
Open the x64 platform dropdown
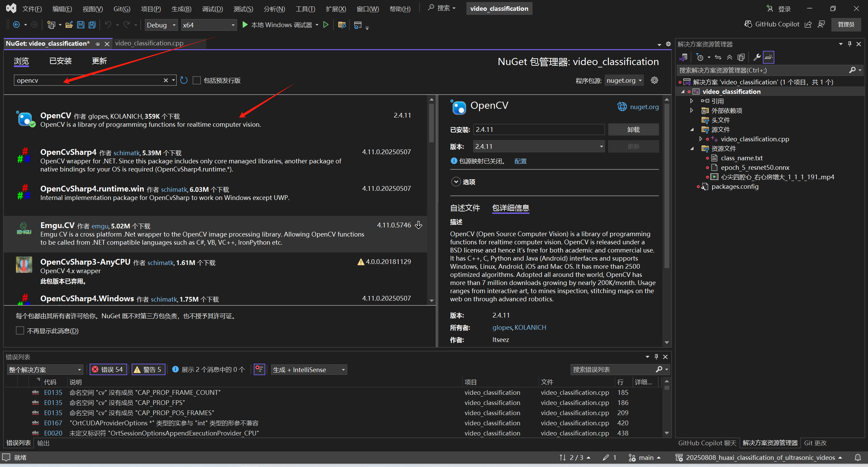[209, 25]
